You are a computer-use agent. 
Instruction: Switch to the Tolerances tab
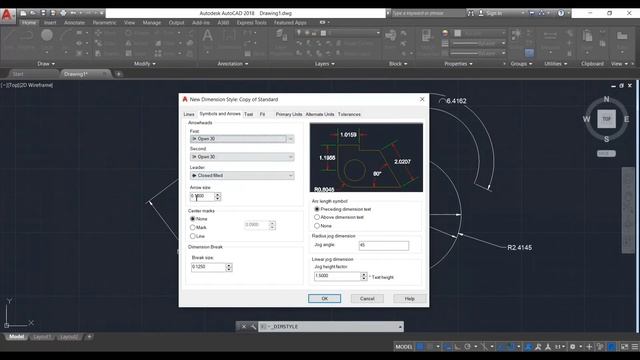349,114
